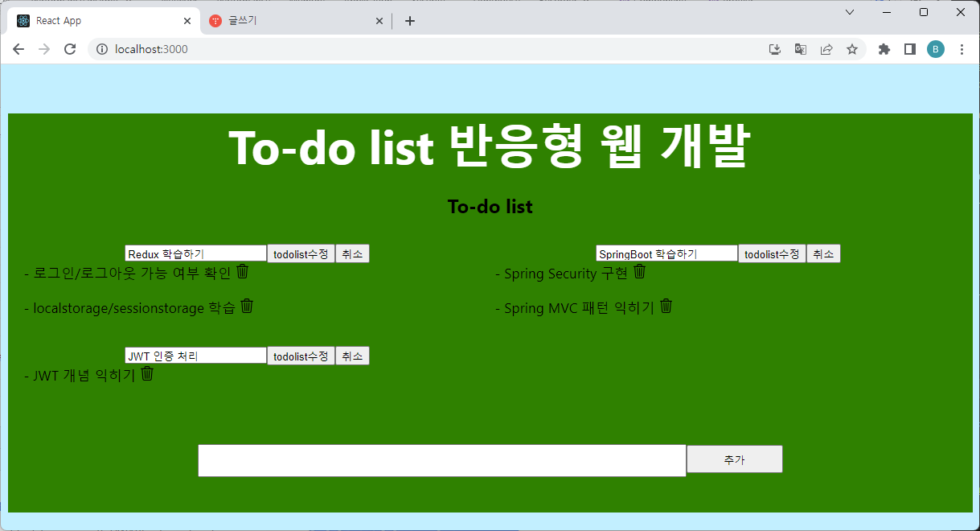Toggle the browser side panel

910,49
